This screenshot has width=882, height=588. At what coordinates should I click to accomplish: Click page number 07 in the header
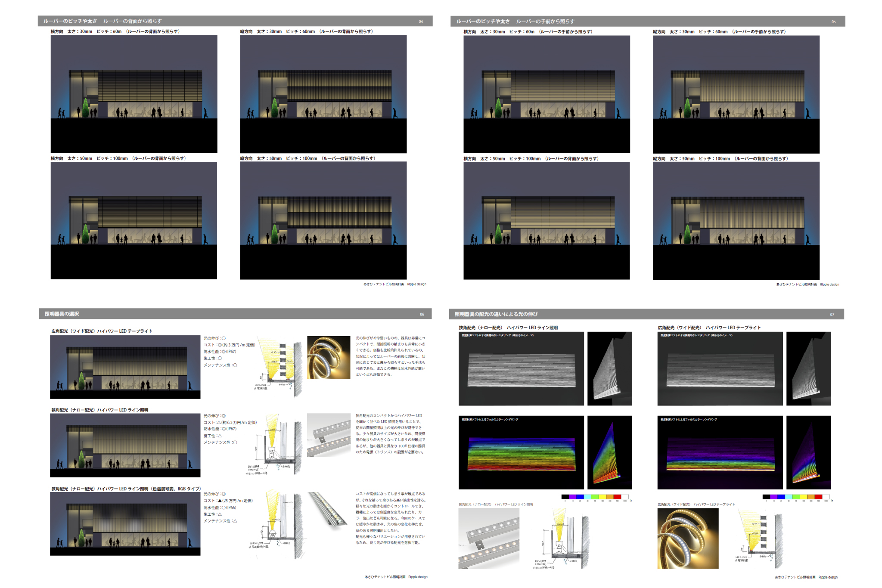coord(832,314)
